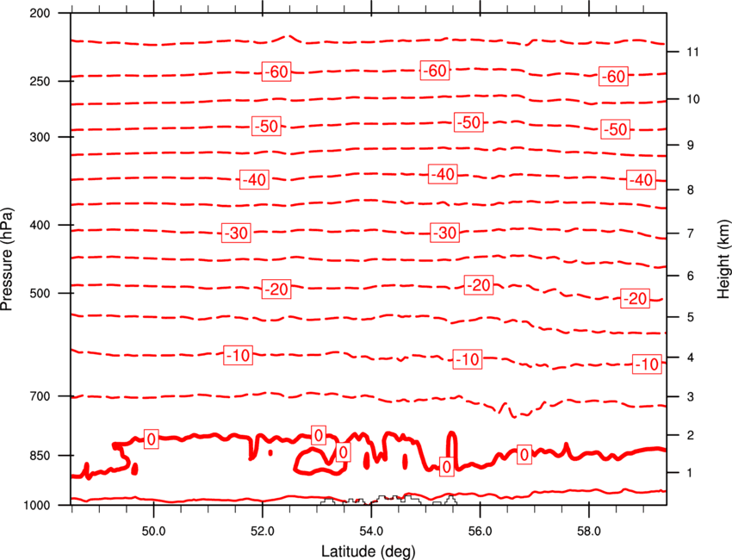Click the 11 km height tick label
The image size is (732, 560).
692,52
